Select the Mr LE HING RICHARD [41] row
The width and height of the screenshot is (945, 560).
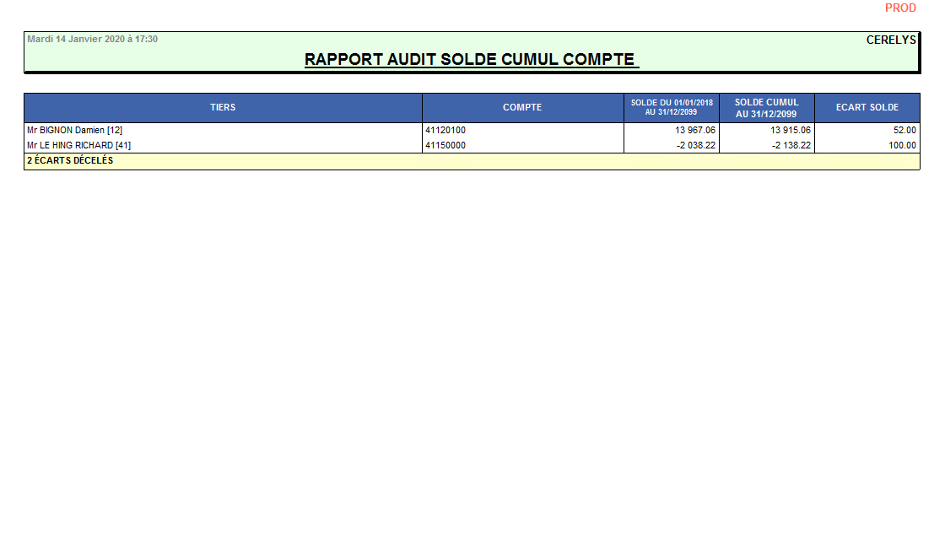78,145
